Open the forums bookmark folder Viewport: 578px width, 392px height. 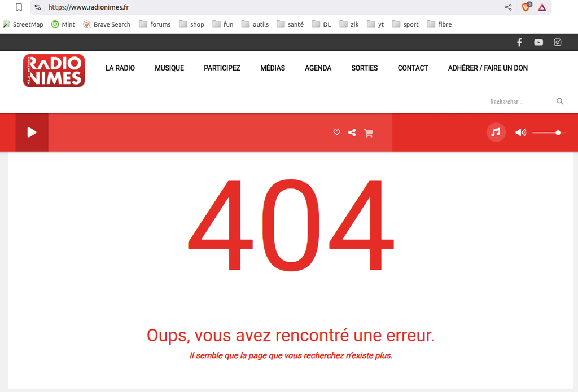pyautogui.click(x=155, y=24)
